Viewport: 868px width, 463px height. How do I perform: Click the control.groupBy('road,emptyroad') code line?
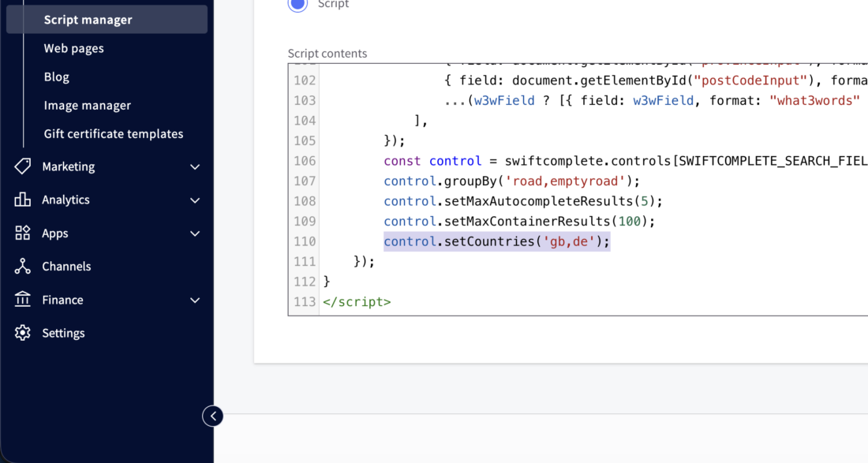click(511, 181)
